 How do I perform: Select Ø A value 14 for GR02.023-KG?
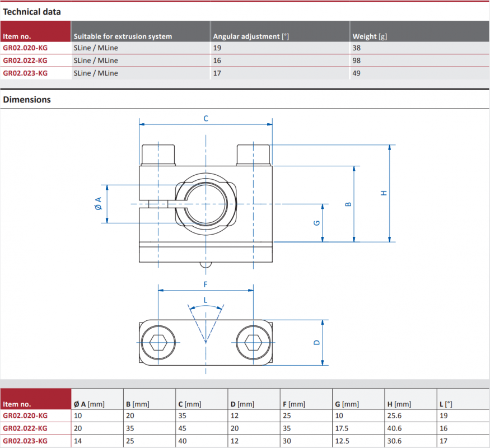click(78, 441)
